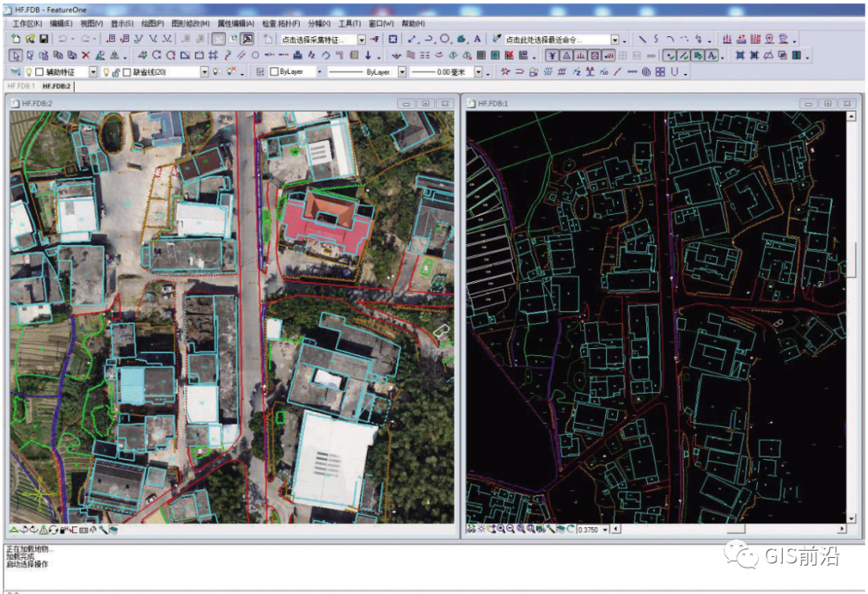Open the 缺省线(20) layer dropdown arrow
Screen dimensions: 868x594
pyautogui.click(x=204, y=72)
